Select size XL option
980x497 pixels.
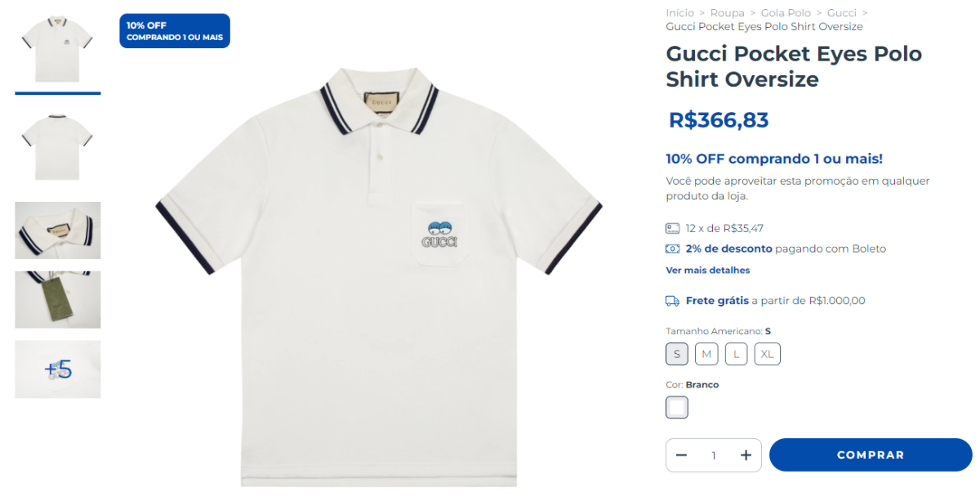[x=768, y=354]
